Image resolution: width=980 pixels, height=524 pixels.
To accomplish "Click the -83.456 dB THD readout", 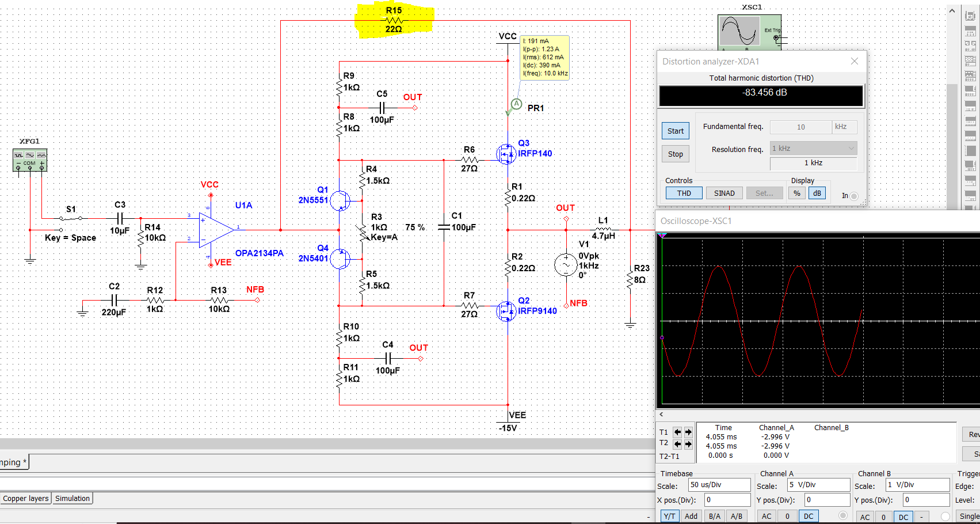I will (761, 95).
